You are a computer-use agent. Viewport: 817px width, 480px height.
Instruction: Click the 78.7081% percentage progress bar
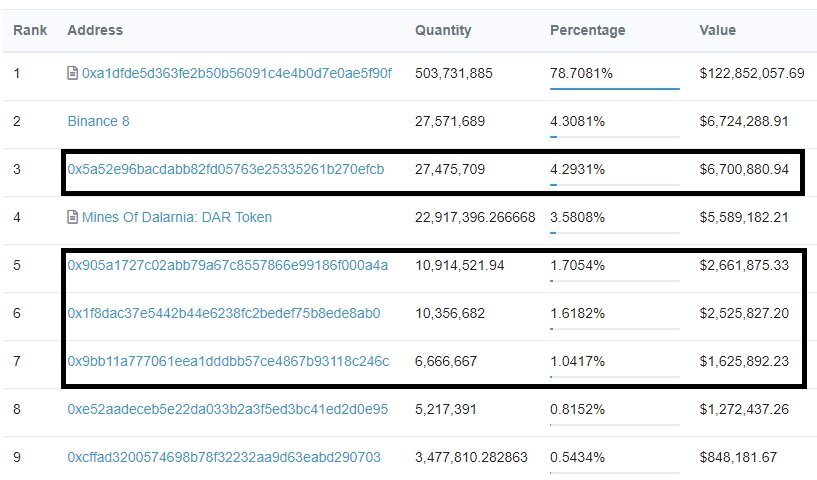click(x=614, y=89)
